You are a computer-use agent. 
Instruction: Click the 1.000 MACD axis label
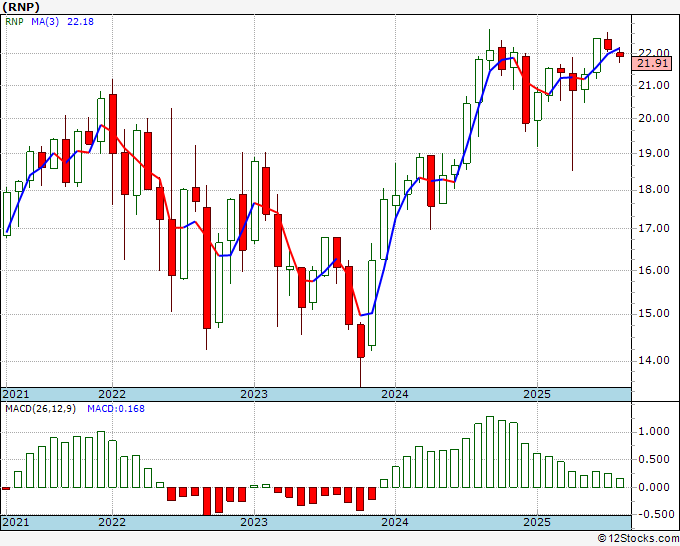653,432
